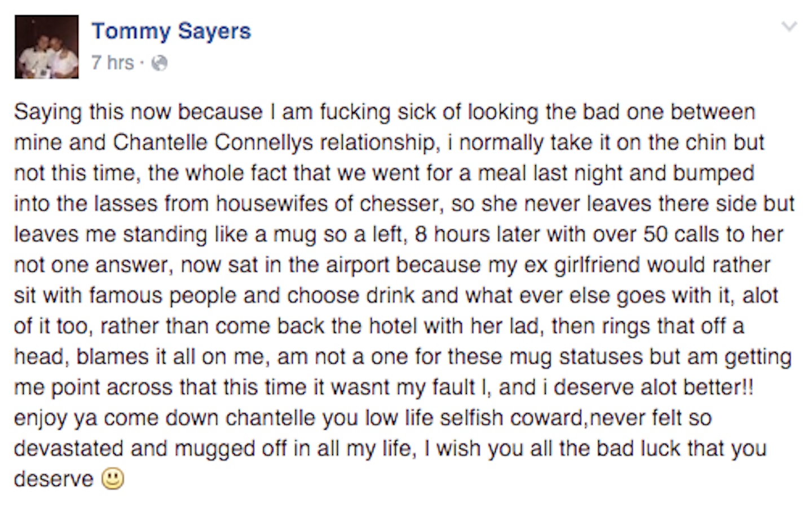
Task: Select the Chantelle Connellys name in the post
Action: coord(213,143)
